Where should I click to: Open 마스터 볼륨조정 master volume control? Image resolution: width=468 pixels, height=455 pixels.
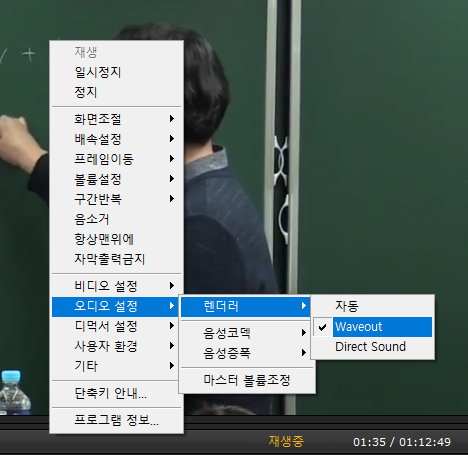pos(247,380)
